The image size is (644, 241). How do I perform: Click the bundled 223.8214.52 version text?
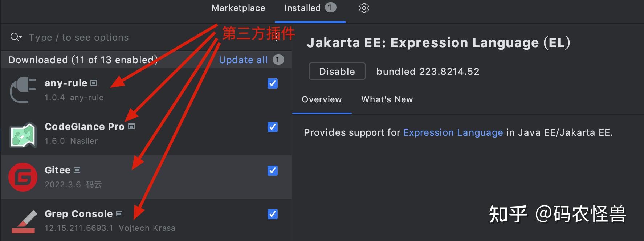428,72
